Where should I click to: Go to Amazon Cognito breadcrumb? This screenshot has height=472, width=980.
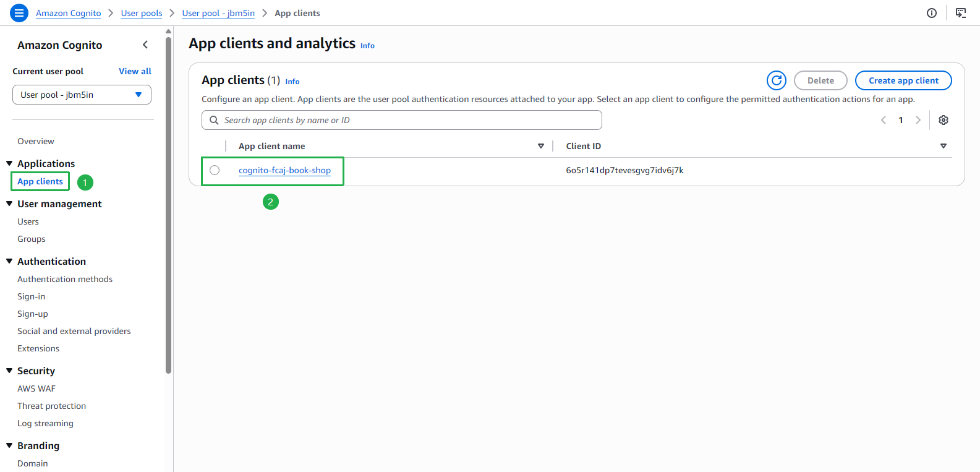pos(69,13)
